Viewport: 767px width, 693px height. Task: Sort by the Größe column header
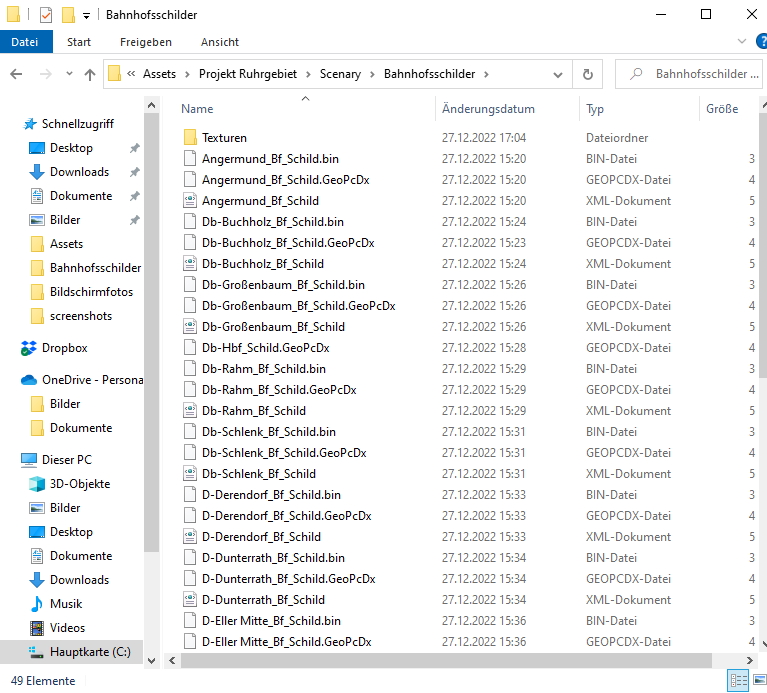tap(722, 109)
